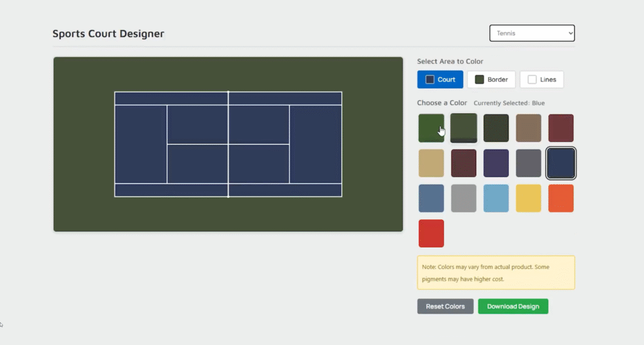The image size is (644, 345).
Task: Open the Tennis sport type dropdown
Action: click(x=531, y=33)
